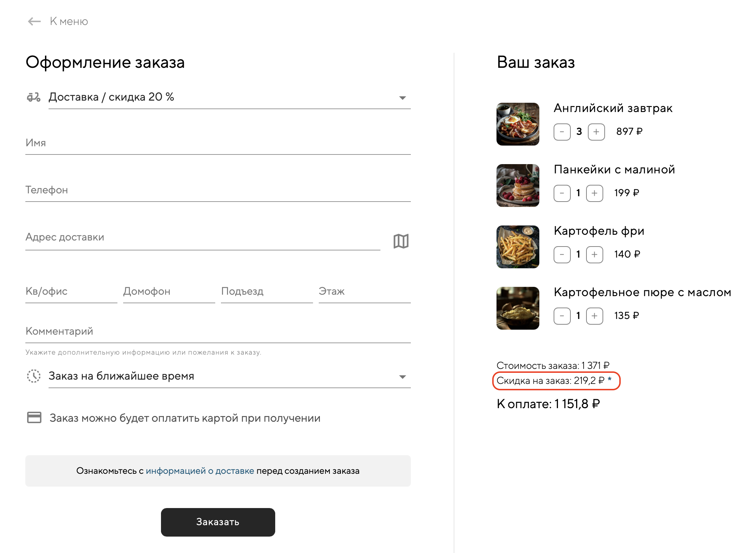The image size is (756, 553).
Task: Focus the Имя input field
Action: pos(218,143)
